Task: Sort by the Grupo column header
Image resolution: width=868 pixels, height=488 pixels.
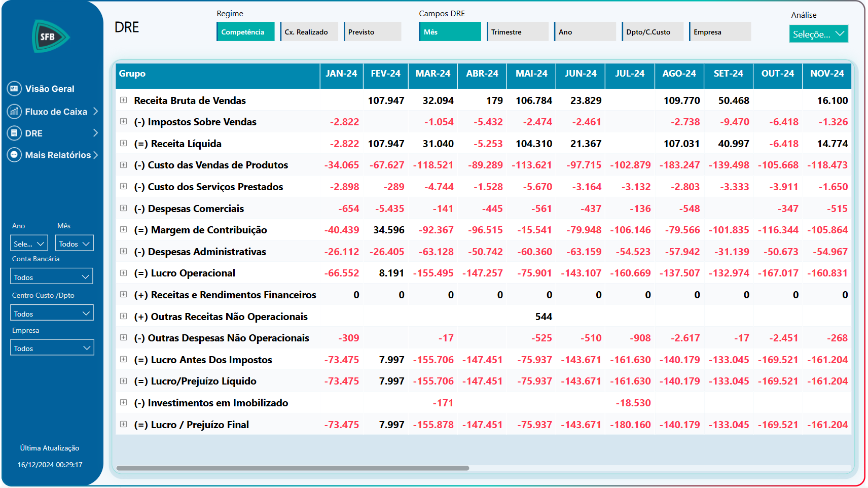Action: pyautogui.click(x=218, y=76)
